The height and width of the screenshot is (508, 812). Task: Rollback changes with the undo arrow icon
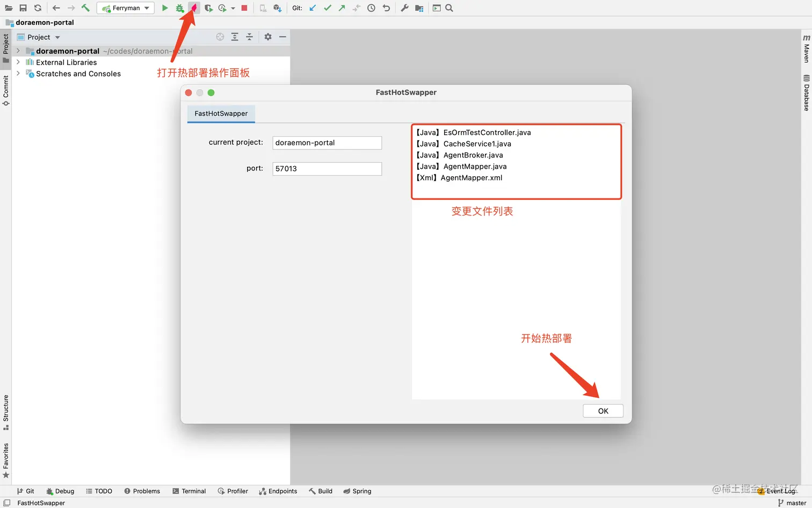[x=386, y=8]
